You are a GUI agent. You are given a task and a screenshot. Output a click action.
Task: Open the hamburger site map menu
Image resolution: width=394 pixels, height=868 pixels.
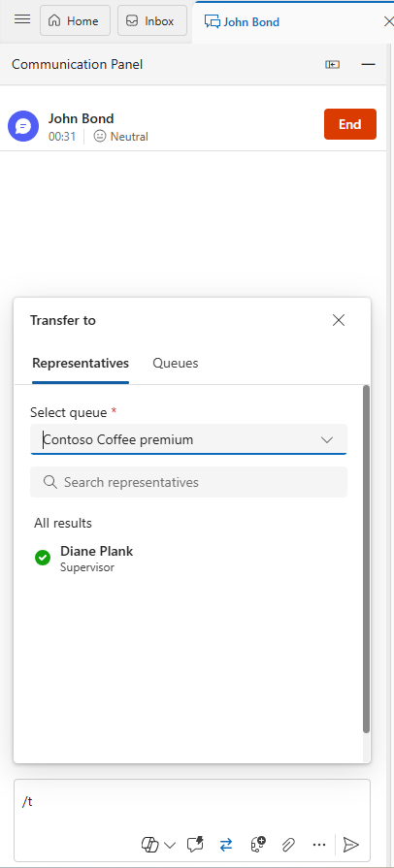[22, 20]
